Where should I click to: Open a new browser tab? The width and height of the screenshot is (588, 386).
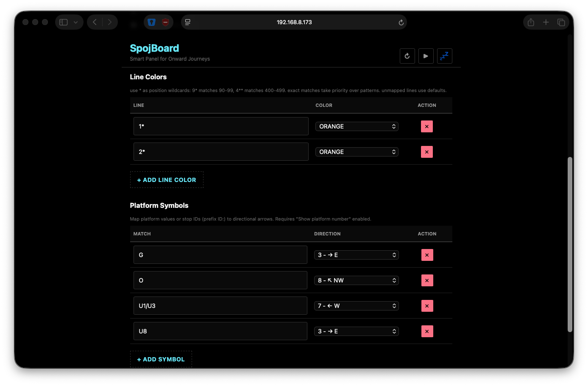(x=546, y=22)
